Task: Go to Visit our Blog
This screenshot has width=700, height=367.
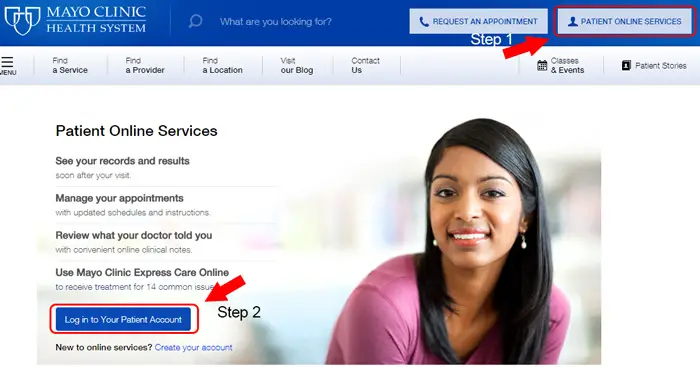Action: click(x=297, y=65)
